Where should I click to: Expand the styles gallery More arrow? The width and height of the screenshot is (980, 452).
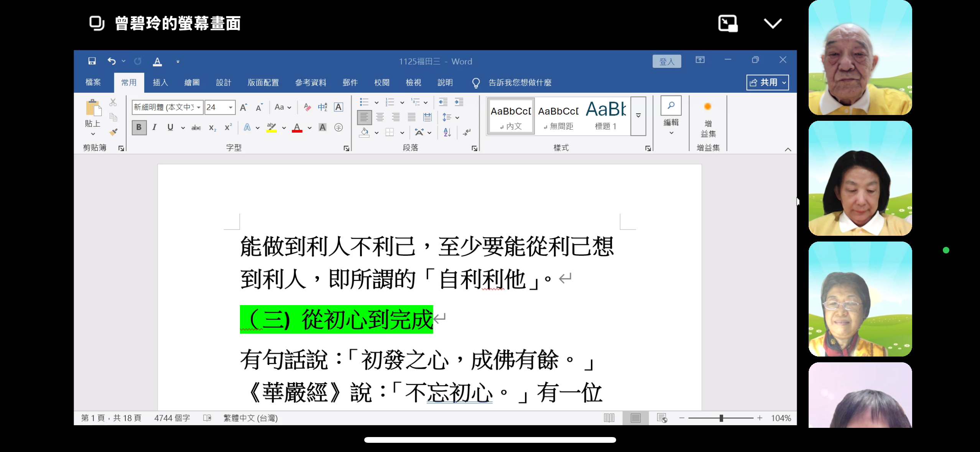coord(638,116)
